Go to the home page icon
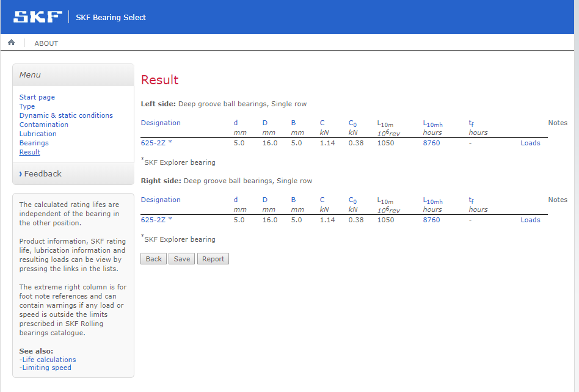The height and width of the screenshot is (392, 579). 12,43
